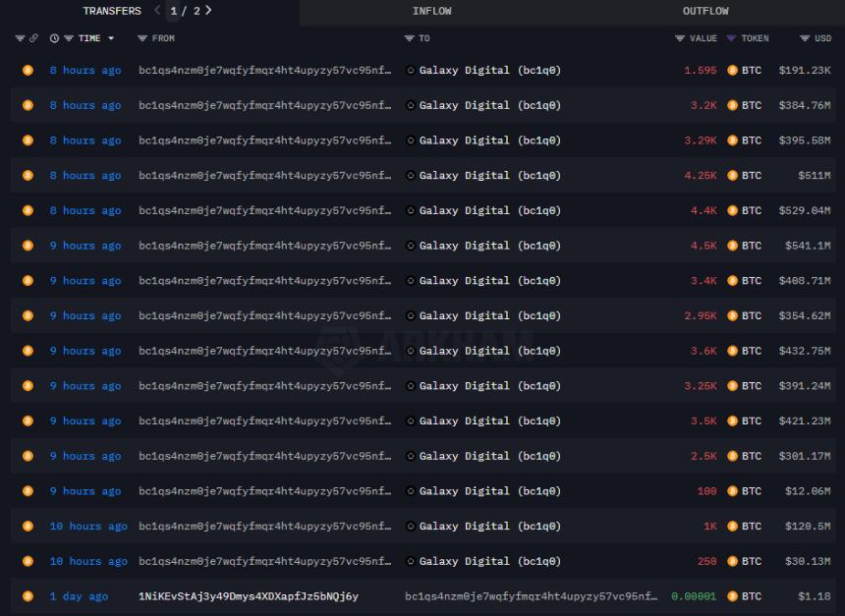Click the Galaxy Digital entity icon in row one
Image resolution: width=845 pixels, height=616 pixels.
coord(413,70)
